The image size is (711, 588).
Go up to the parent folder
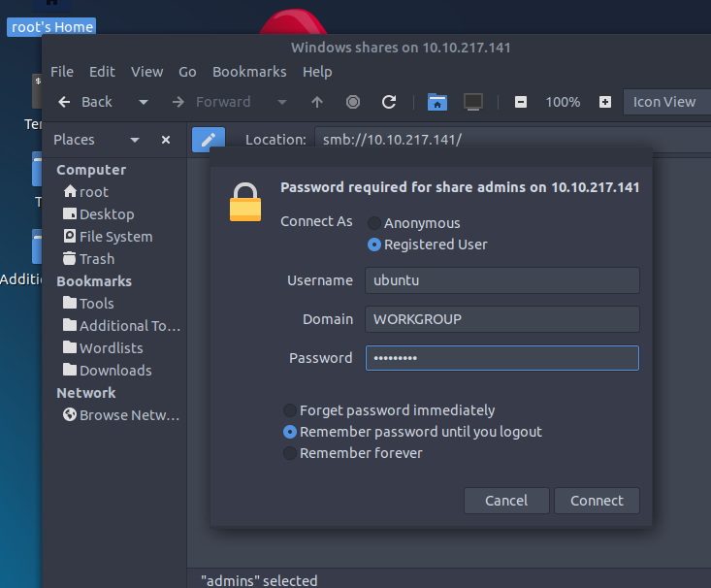[x=317, y=102]
